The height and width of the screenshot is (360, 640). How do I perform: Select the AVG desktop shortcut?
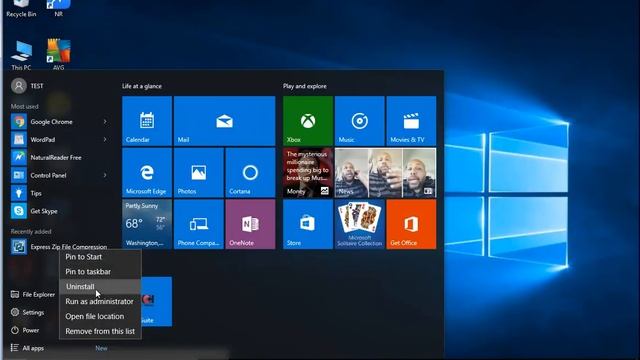[x=58, y=54]
